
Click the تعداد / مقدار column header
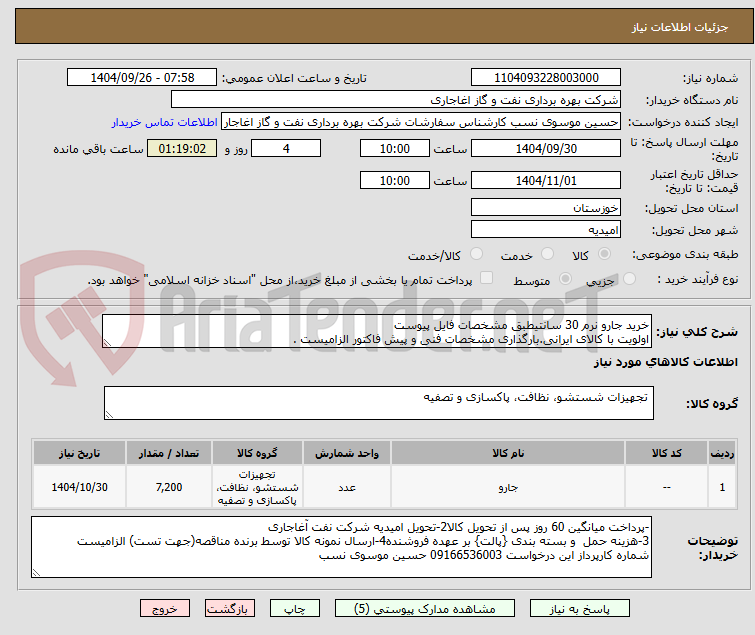169,453
